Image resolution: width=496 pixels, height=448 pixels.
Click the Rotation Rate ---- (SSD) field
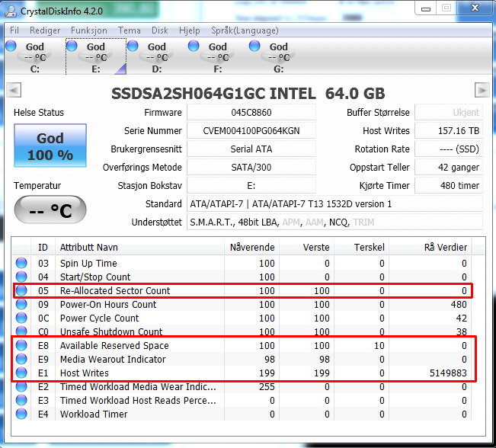point(449,149)
